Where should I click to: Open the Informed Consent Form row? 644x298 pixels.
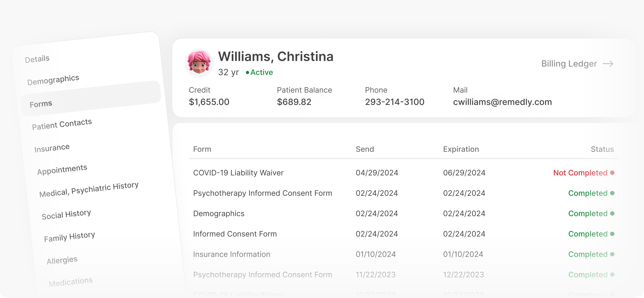tap(235, 234)
